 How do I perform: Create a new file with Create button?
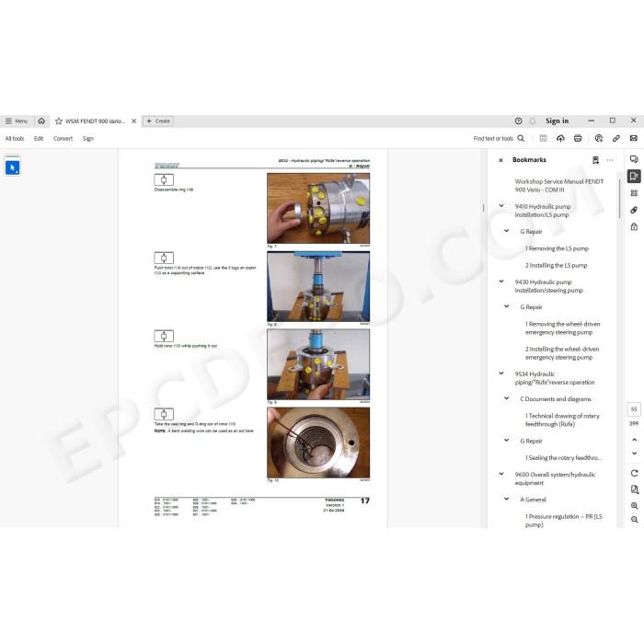tap(158, 121)
